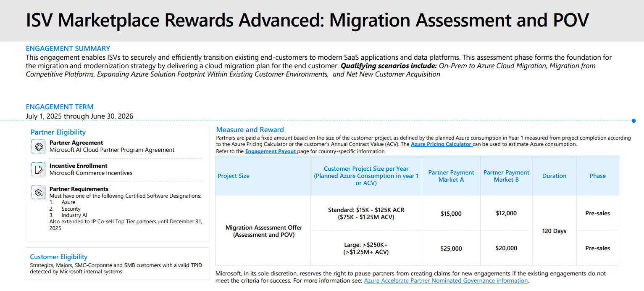Click the Standard: $15K - $125K ACR cell
This screenshot has height=291, width=644.
[x=366, y=213]
